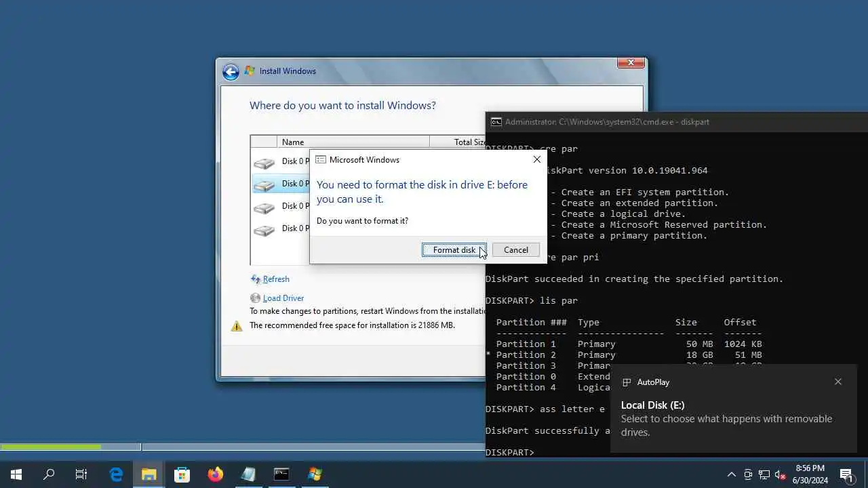868x488 pixels.
Task: Click the setup progress bar at bottom
Action: pos(243,447)
